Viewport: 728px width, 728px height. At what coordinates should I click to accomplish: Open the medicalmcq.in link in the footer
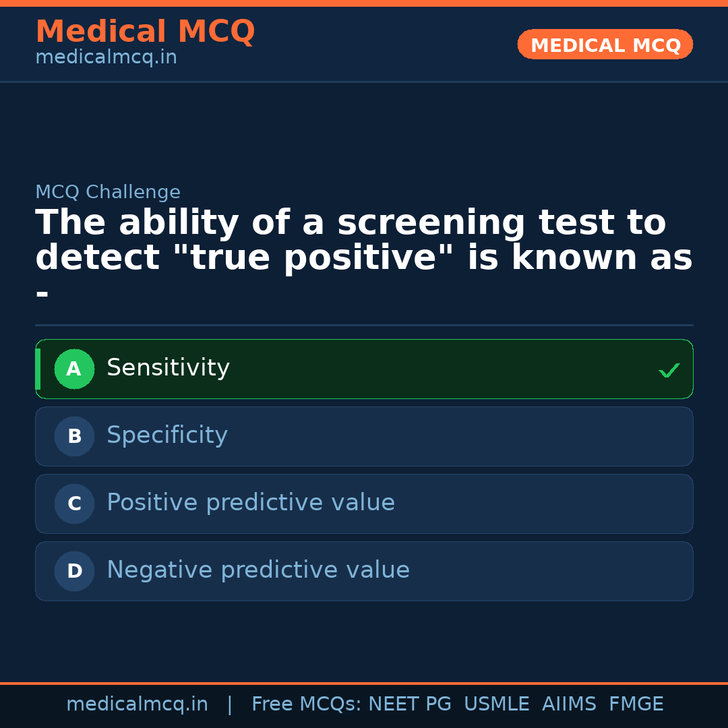tap(137, 704)
